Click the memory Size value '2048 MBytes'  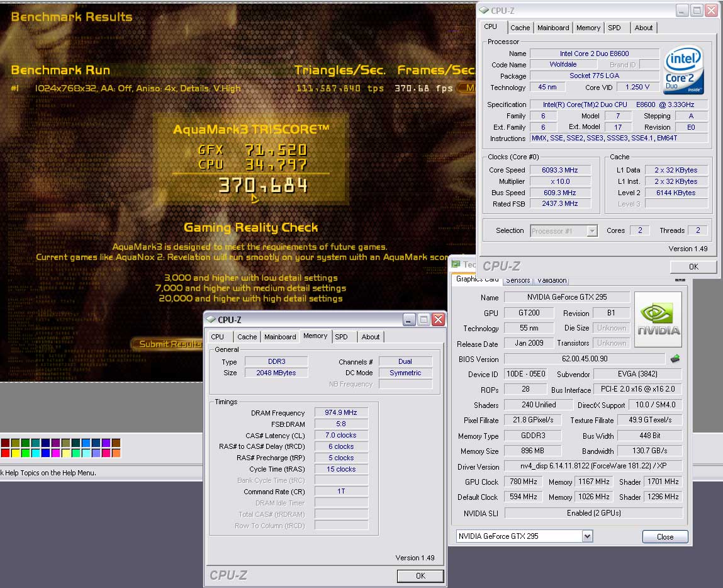tap(276, 373)
